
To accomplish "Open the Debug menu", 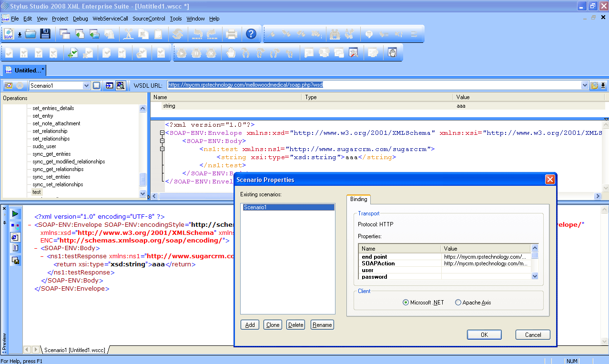I will pyautogui.click(x=81, y=19).
